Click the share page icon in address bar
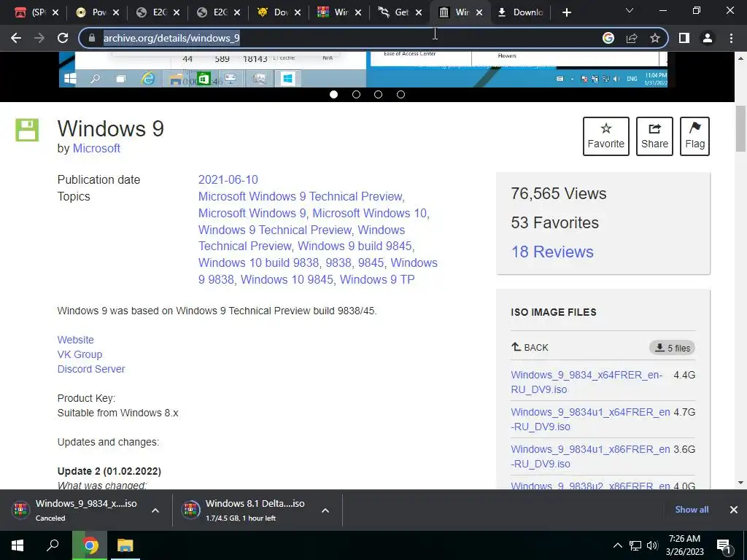This screenshot has width=747, height=560. 632,38
